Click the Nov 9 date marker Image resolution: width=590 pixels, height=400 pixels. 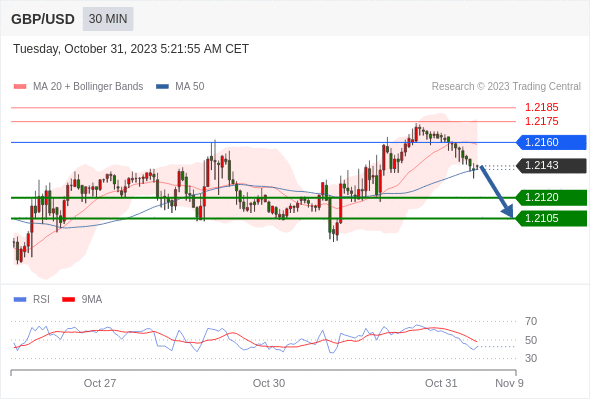click(x=509, y=383)
